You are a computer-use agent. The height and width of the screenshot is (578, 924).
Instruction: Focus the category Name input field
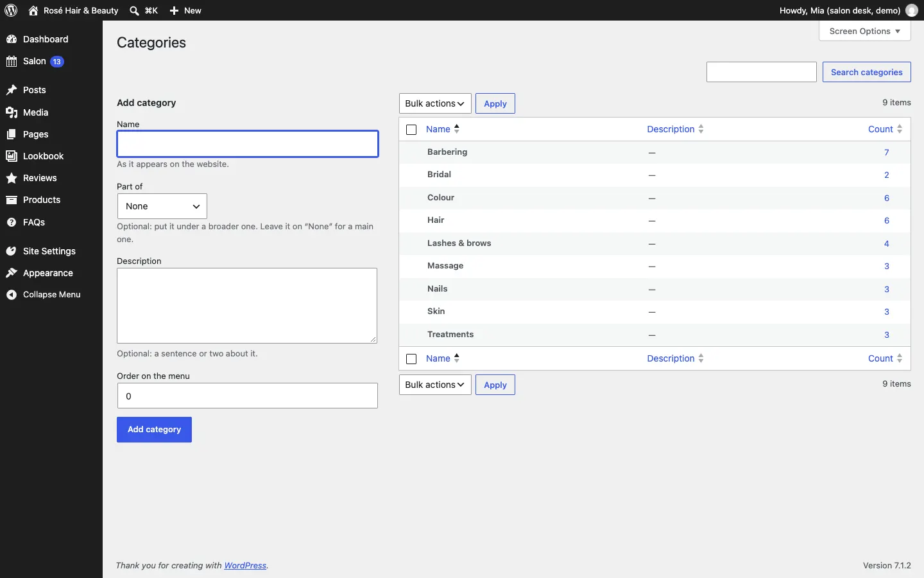[x=248, y=144]
